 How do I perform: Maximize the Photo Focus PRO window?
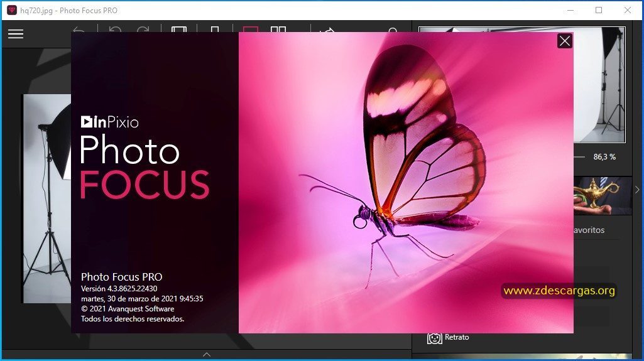tap(599, 10)
